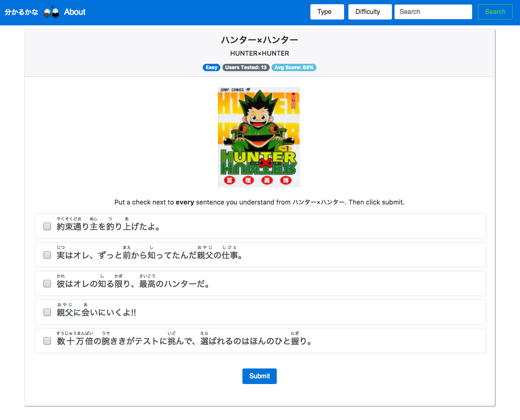The width and height of the screenshot is (520, 420).
Task: Open the Type dropdown
Action: (x=327, y=12)
